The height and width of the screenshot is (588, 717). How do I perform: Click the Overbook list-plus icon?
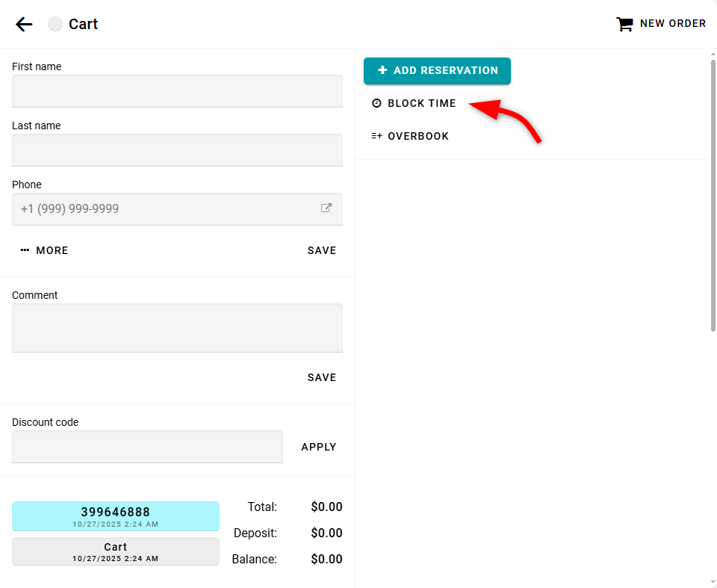[x=376, y=136]
